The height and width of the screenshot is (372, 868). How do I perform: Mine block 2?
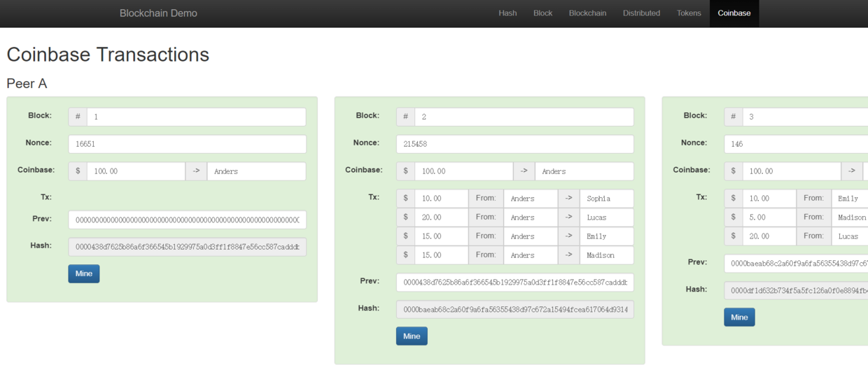point(412,336)
